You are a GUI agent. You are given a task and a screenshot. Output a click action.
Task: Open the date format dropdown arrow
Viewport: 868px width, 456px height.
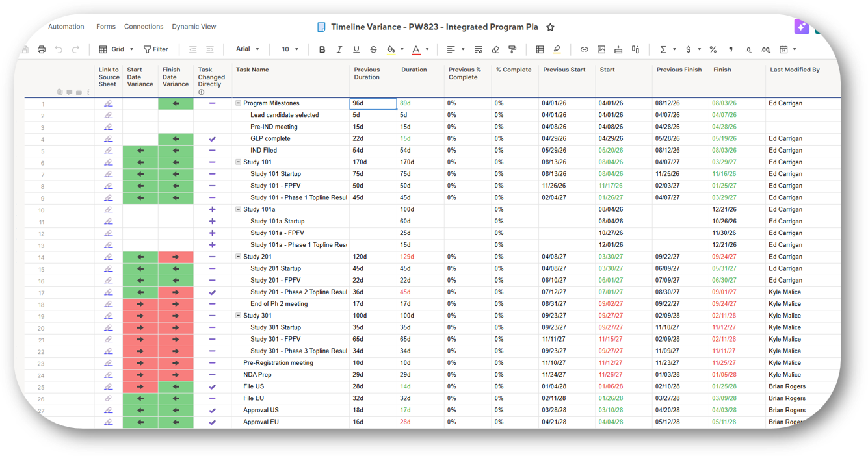(795, 49)
